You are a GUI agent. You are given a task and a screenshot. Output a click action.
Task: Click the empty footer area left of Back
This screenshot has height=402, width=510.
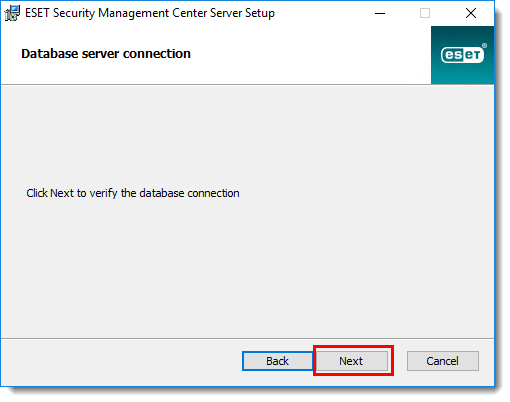pyautogui.click(x=120, y=362)
